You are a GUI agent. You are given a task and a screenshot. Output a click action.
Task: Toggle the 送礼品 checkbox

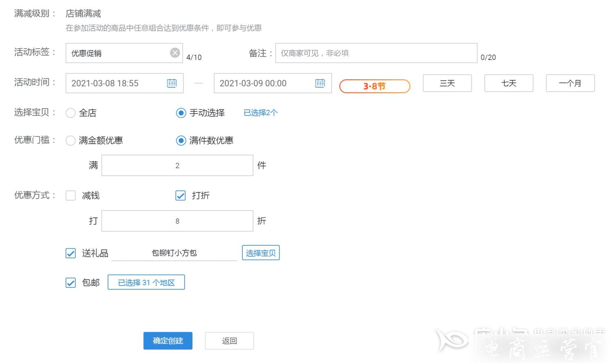70,253
